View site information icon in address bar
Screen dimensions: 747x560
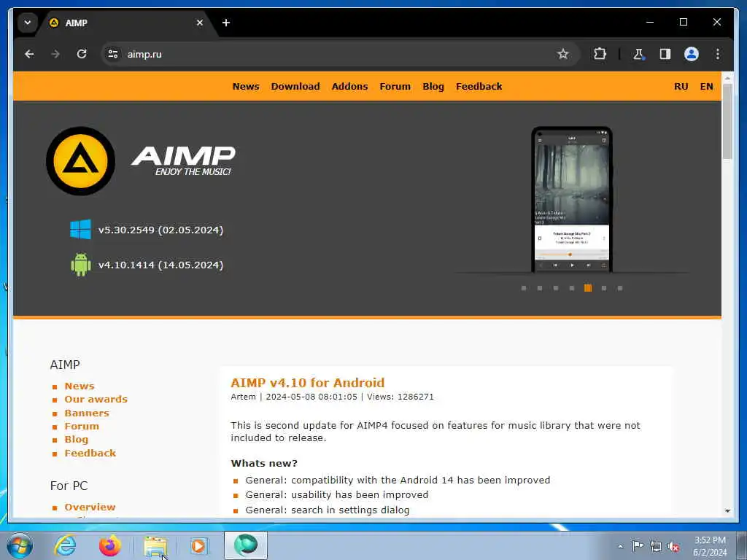113,54
